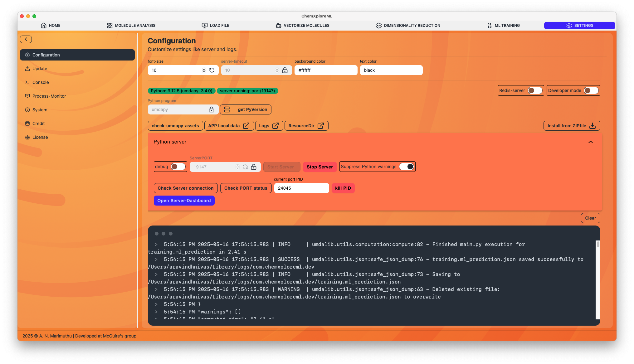Open the ML TRAINING tab
The height and width of the screenshot is (364, 634).
pos(503,26)
